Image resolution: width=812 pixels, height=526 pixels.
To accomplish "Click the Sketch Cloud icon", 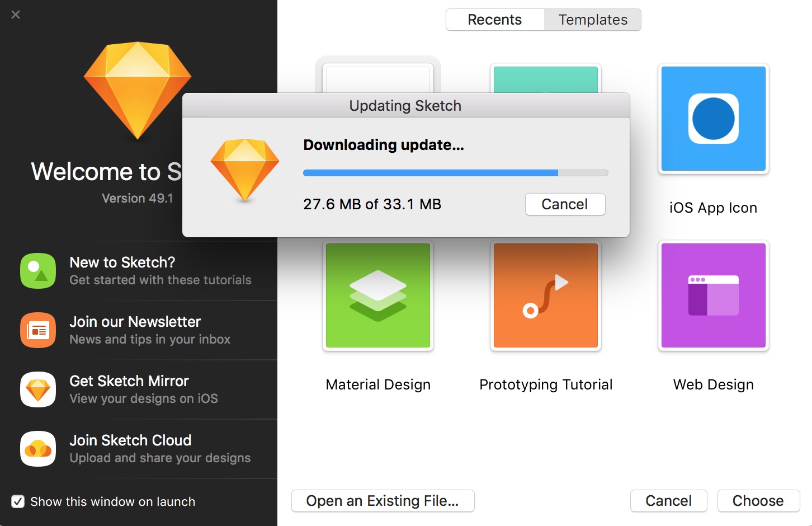I will pyautogui.click(x=38, y=449).
